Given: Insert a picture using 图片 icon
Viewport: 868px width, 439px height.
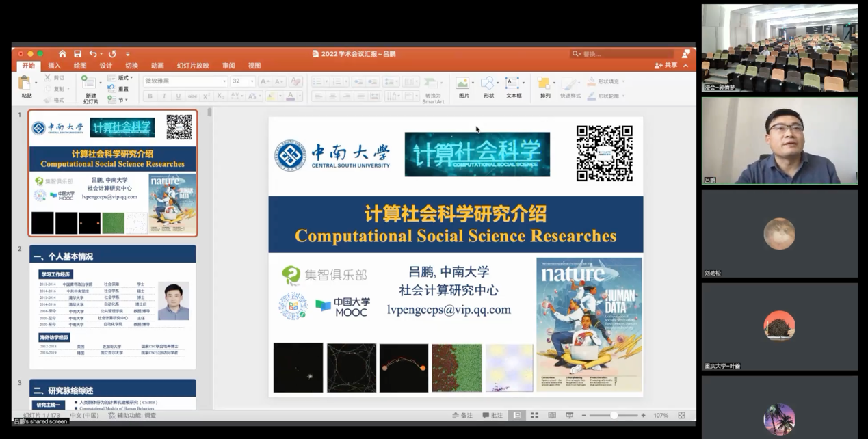Looking at the screenshot, I should tap(464, 88).
